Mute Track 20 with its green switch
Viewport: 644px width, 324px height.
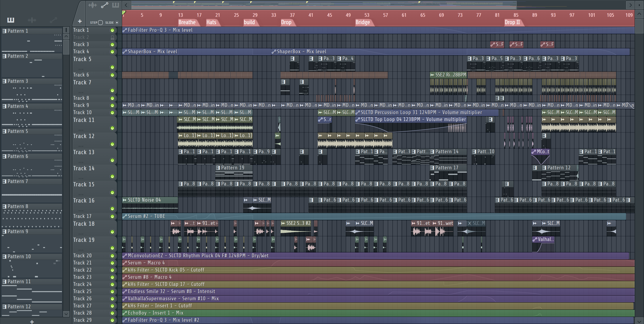click(112, 256)
